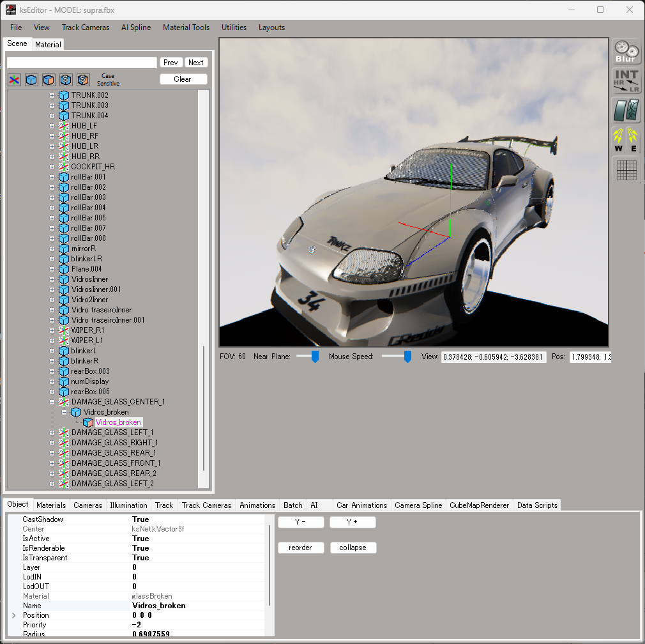
Task: Click the axis icon beside COCKPIT_HR
Action: (x=63, y=167)
